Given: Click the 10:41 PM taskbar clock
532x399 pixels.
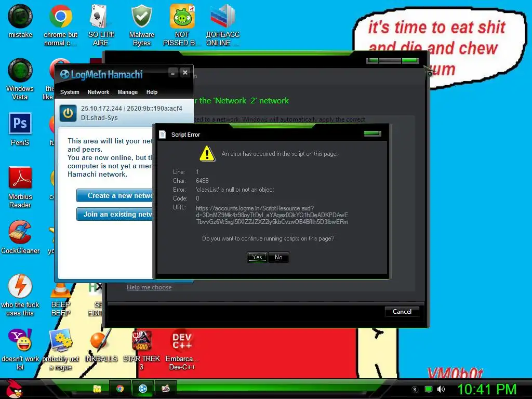Looking at the screenshot, I should [487, 389].
